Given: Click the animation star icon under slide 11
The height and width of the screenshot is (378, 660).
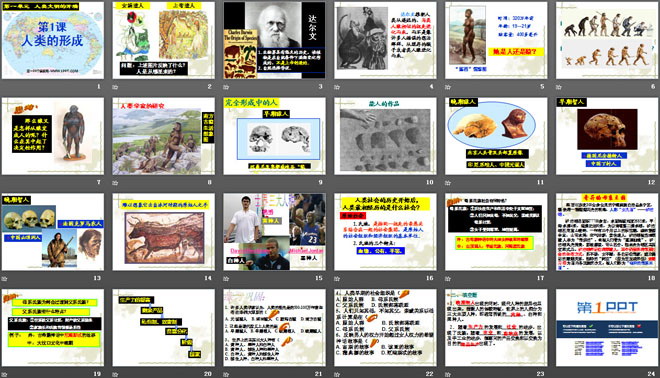Looking at the screenshot, I should pyautogui.click(x=448, y=183).
